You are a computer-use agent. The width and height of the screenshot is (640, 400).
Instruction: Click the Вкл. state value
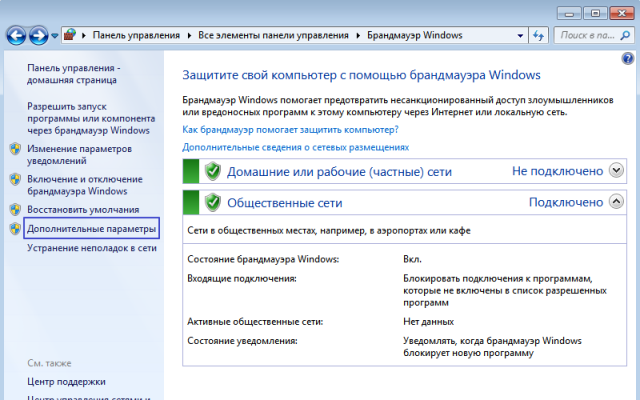tap(413, 259)
